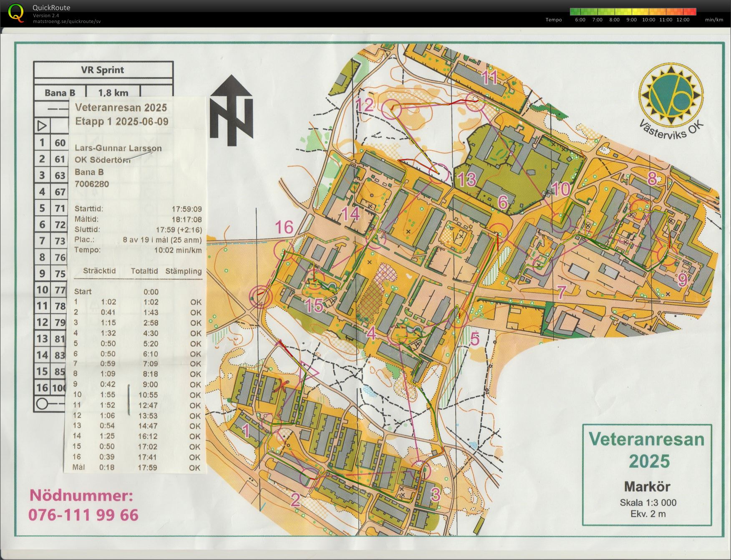Click map control number 11
The image size is (731, 560).
[x=490, y=78]
